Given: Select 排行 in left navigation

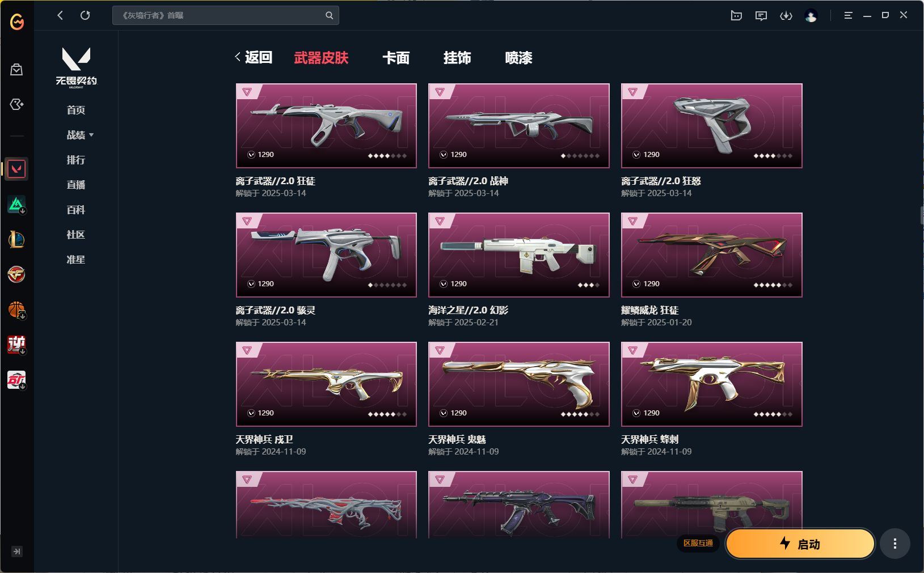Looking at the screenshot, I should point(76,160).
